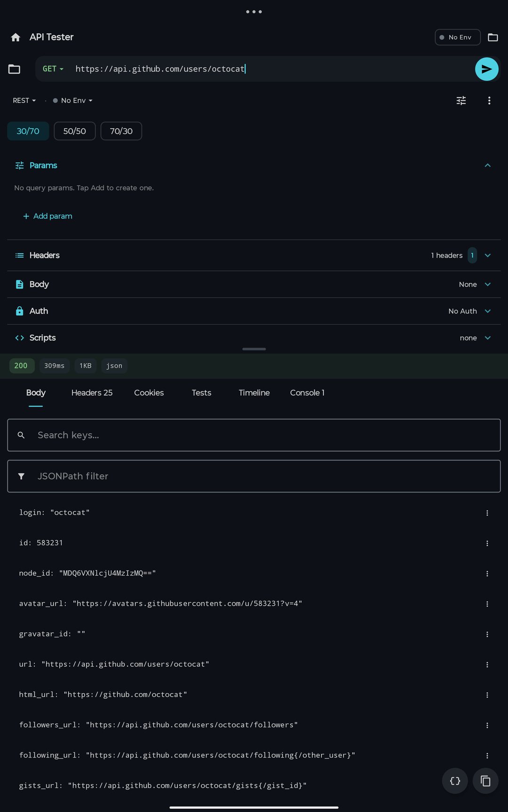Go to the home screen icon
This screenshot has width=508, height=812.
click(x=16, y=37)
